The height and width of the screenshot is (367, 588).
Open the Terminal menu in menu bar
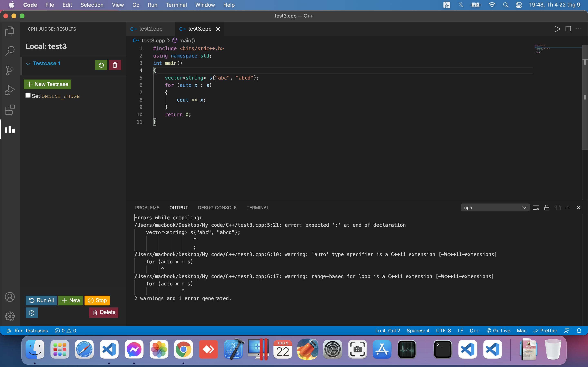176,5
